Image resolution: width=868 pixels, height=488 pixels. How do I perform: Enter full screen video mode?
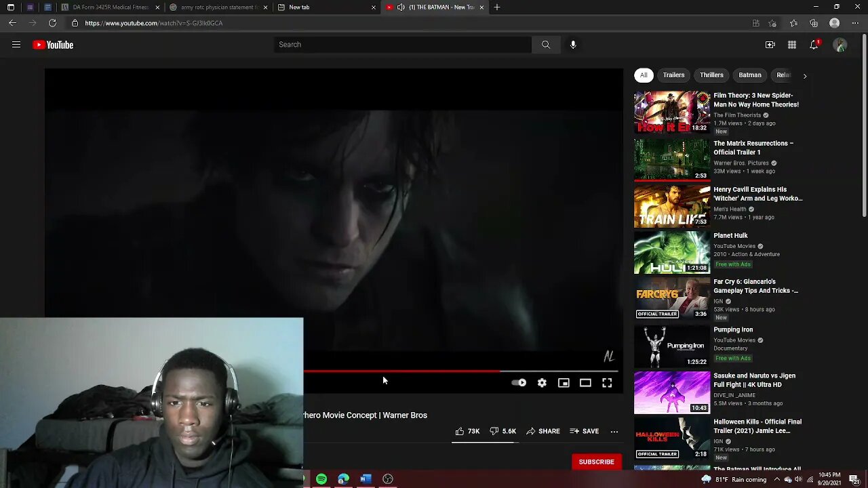pos(607,383)
